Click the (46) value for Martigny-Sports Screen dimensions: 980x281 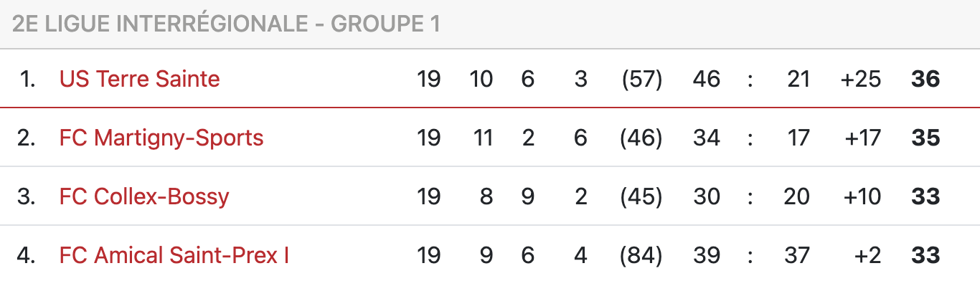641,137
